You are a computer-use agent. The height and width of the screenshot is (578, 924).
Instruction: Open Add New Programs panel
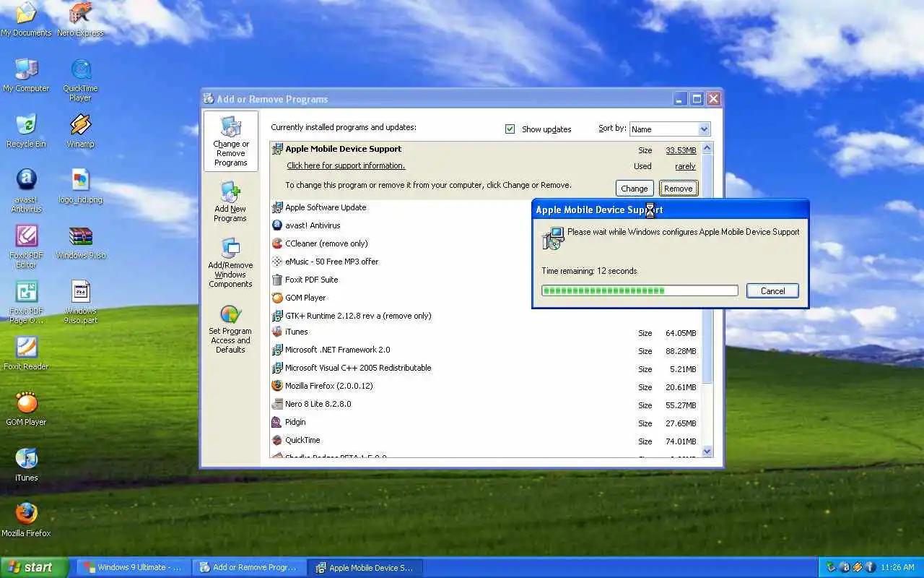point(230,202)
